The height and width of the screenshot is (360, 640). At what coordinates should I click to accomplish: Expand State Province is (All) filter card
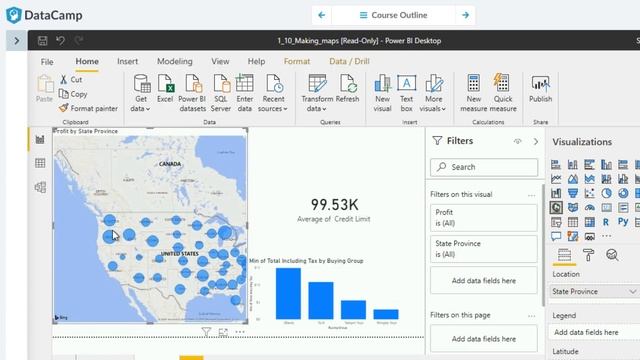pos(484,249)
